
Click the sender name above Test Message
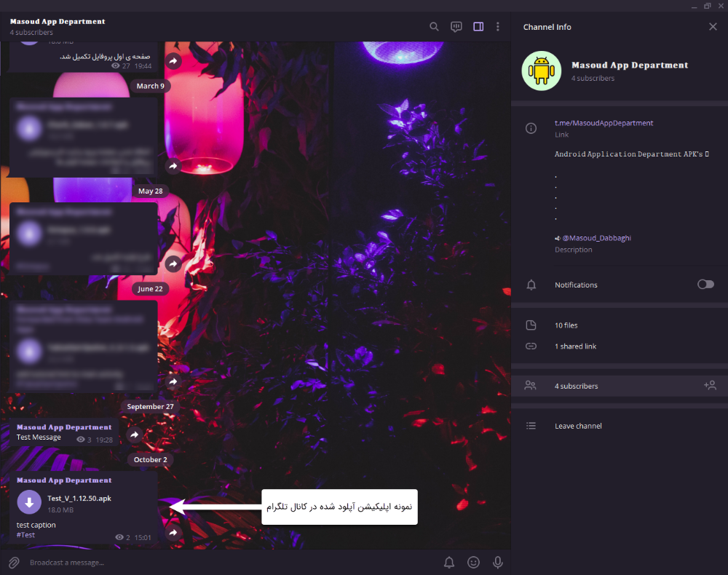click(64, 427)
